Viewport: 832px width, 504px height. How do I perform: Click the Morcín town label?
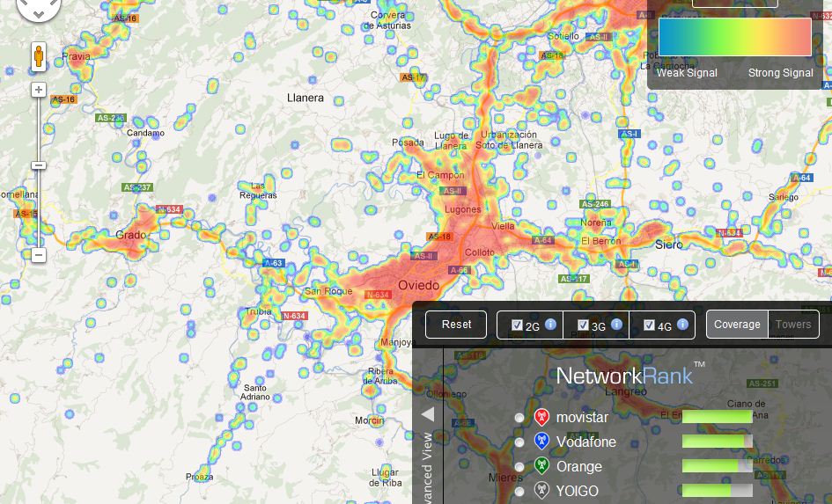(369, 420)
